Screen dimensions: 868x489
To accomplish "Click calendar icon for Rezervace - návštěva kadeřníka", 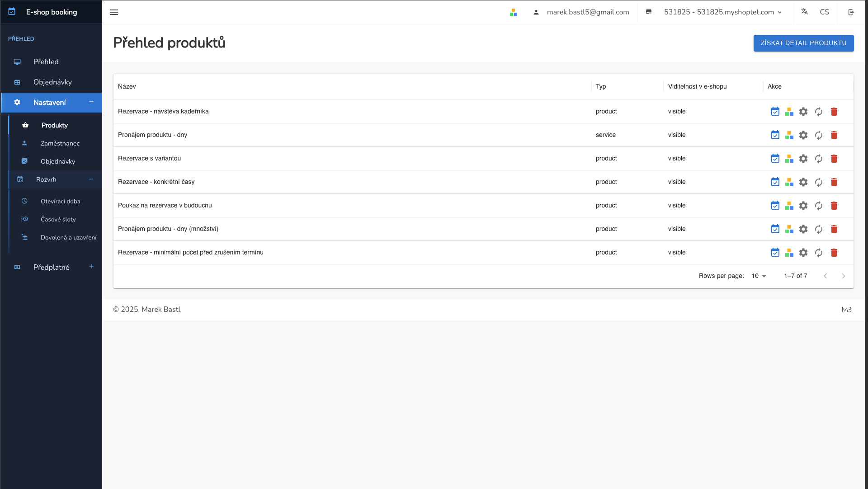I will tap(775, 112).
